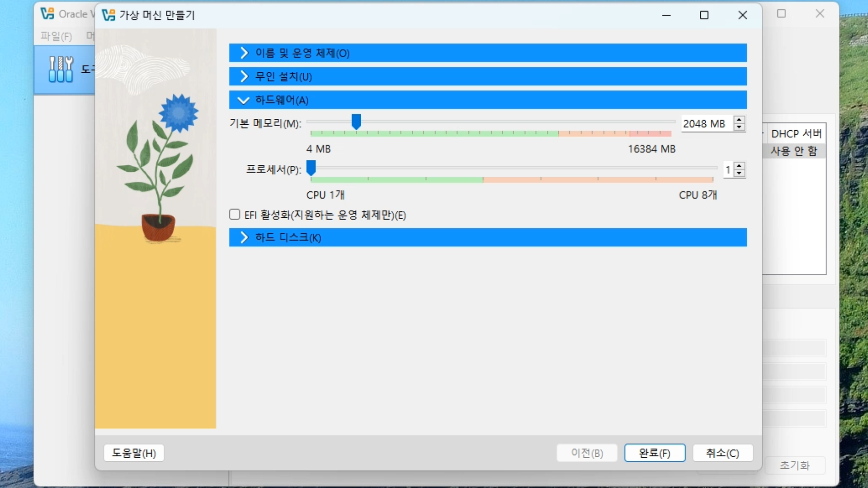
Task: Decrease base memory with spinner down arrow
Action: click(x=739, y=127)
